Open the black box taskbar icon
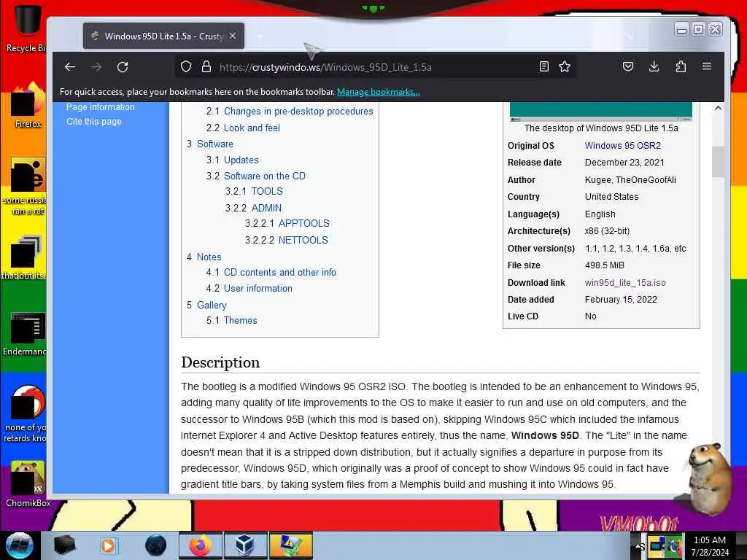The width and height of the screenshot is (747, 560). point(64,545)
